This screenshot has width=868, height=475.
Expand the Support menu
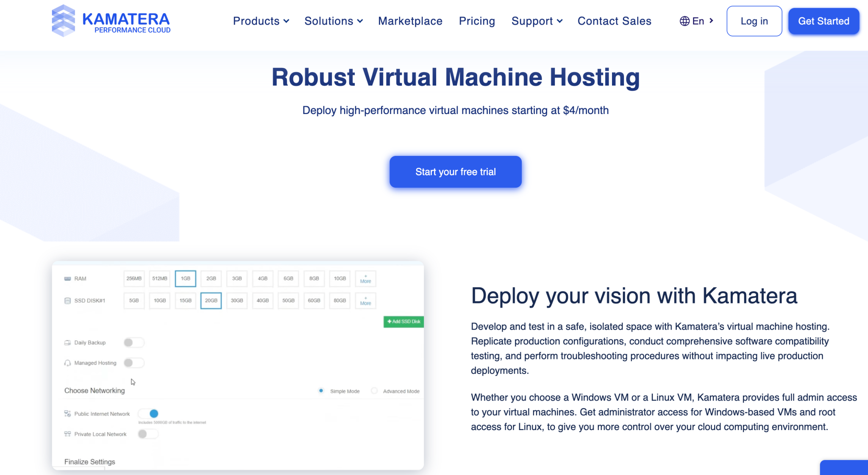(x=536, y=21)
